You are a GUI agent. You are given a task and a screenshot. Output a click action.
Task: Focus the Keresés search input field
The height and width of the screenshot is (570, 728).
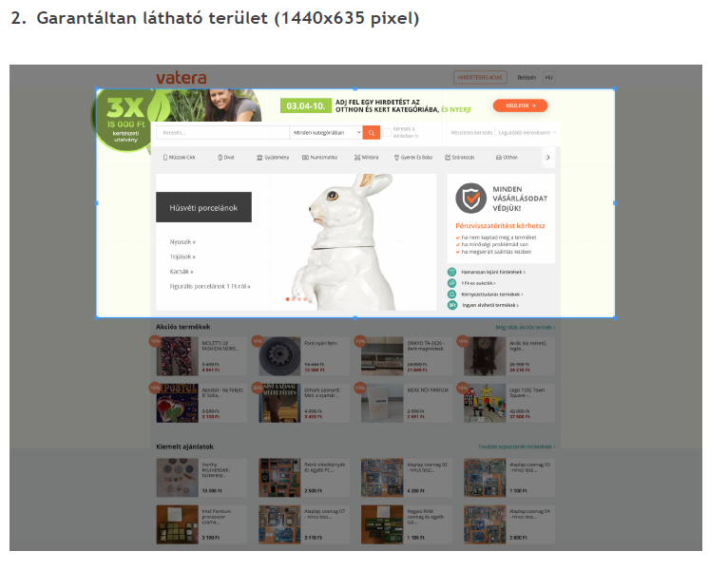pyautogui.click(x=222, y=133)
